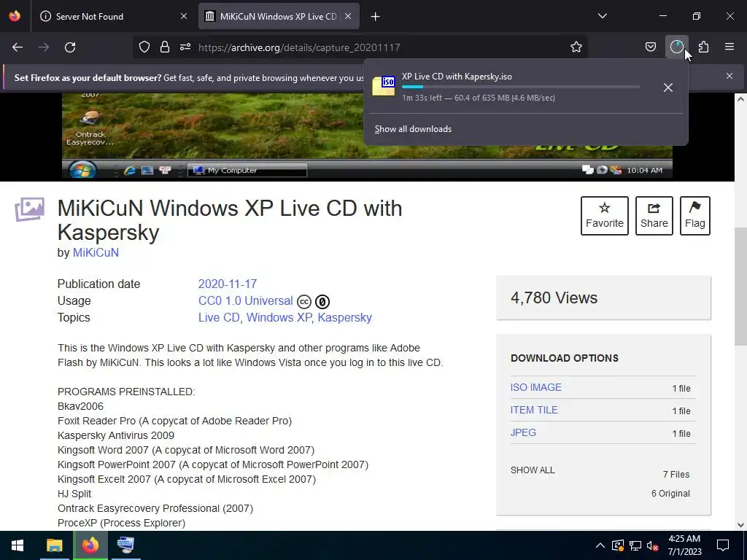Open the CC0 1.0 Universal license link

click(245, 300)
